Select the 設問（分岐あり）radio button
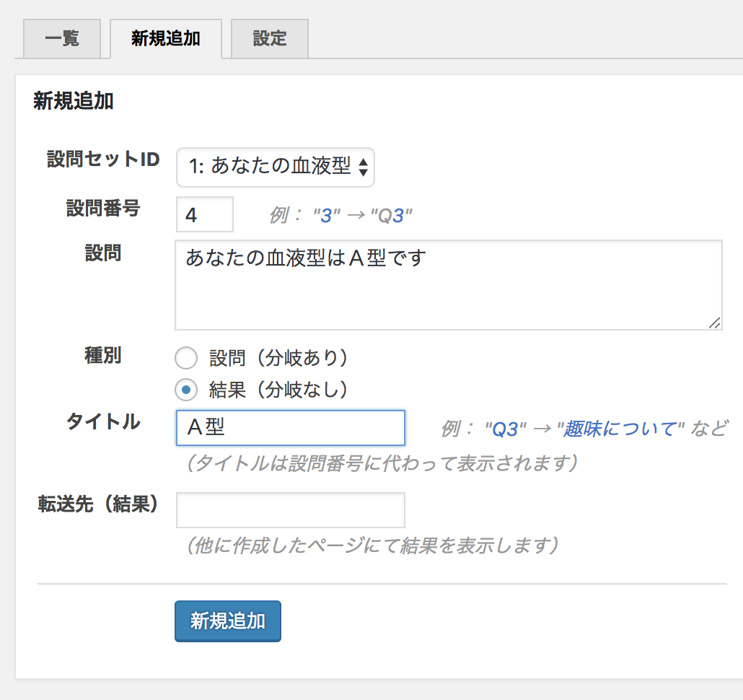The height and width of the screenshot is (700, 743). (186, 357)
